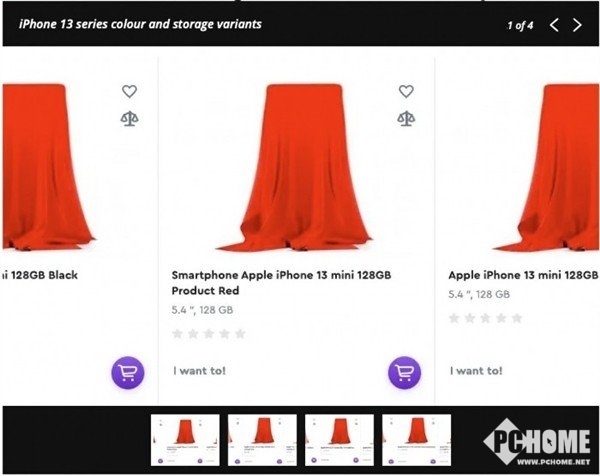Viewport: 600px width, 476px height.
Task: Select the second gallery thumbnail
Action: click(262, 440)
